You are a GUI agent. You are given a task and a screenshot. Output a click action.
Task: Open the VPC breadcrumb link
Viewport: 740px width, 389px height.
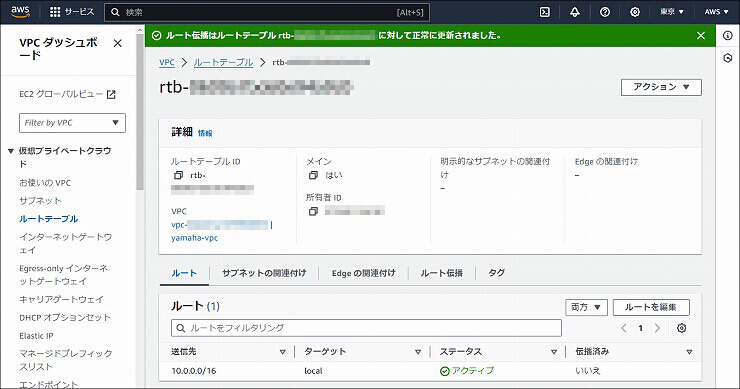pos(167,62)
